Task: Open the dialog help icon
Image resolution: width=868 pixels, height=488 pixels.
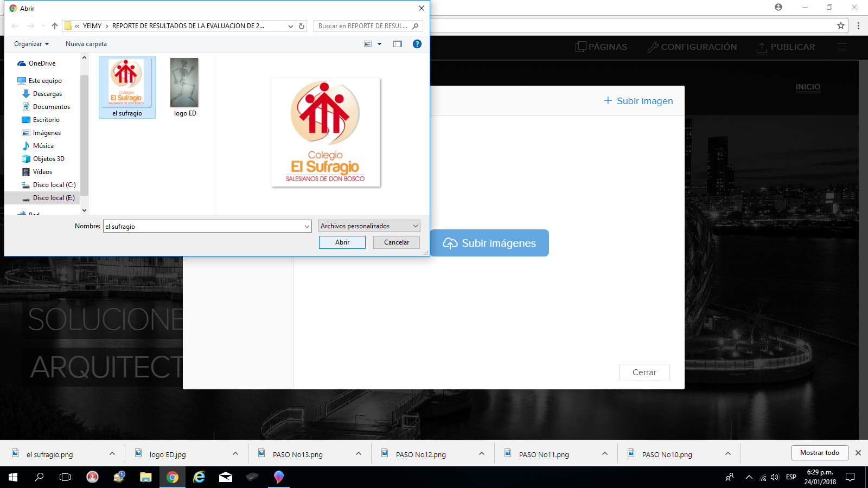Action: 417,44
